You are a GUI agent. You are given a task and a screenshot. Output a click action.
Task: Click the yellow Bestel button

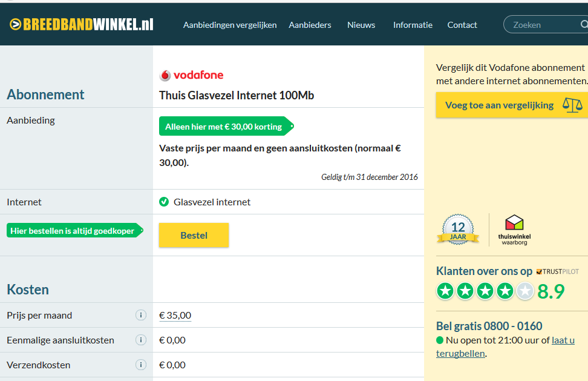(194, 236)
